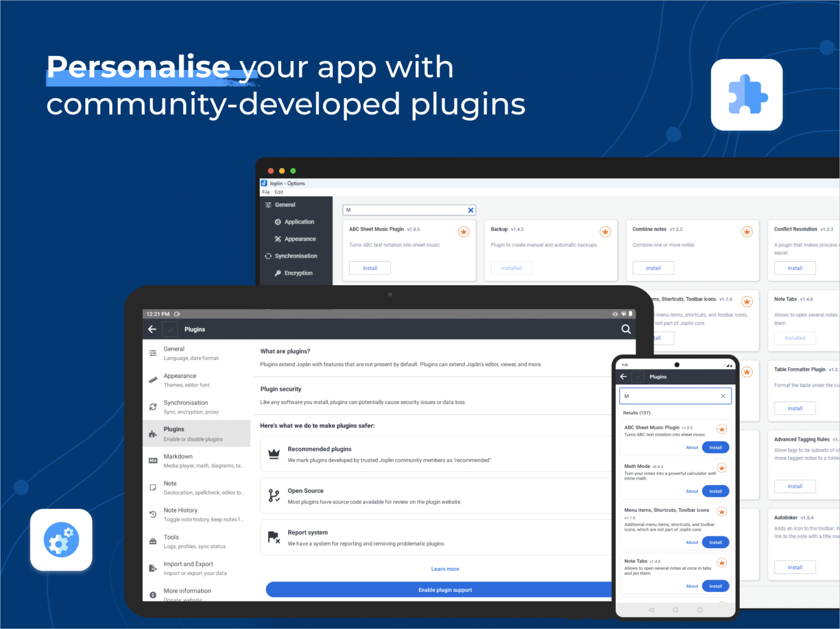Click the Synchronisation icon in the Options sidebar

click(268, 256)
